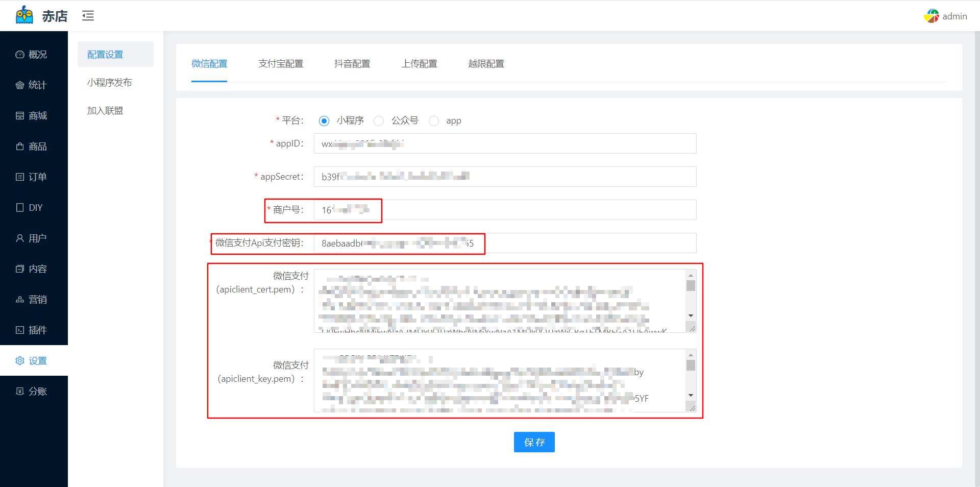Open 订单 orders icon in sidebar
The height and width of the screenshot is (487, 980).
pos(20,177)
